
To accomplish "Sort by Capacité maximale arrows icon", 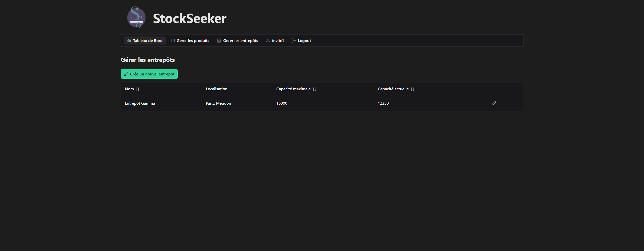I will (x=314, y=89).
